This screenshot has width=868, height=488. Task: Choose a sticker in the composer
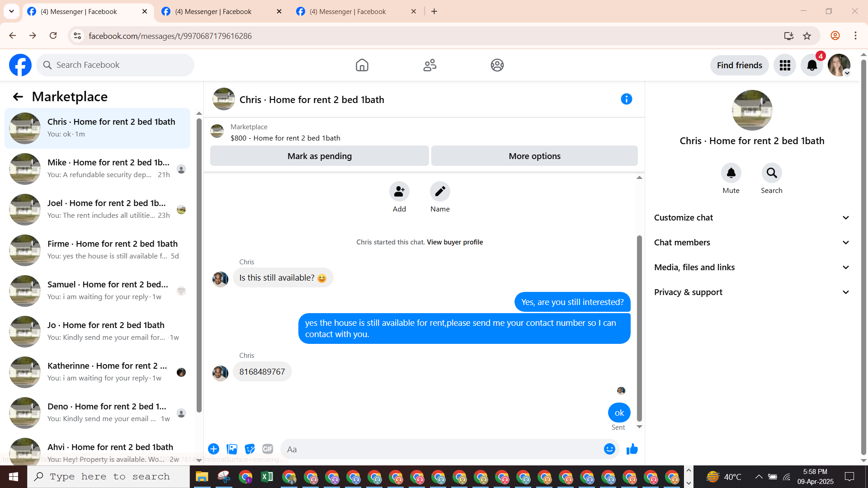(x=250, y=449)
